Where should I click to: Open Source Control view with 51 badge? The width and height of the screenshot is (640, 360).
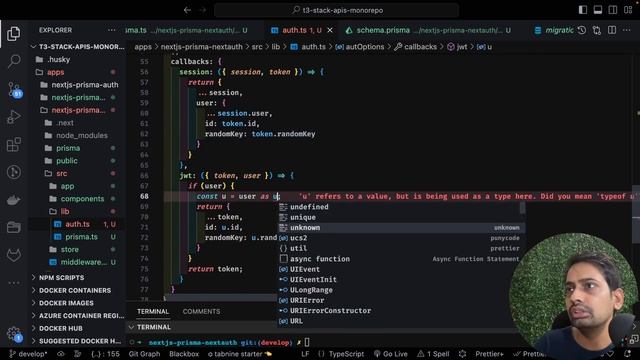(x=14, y=89)
